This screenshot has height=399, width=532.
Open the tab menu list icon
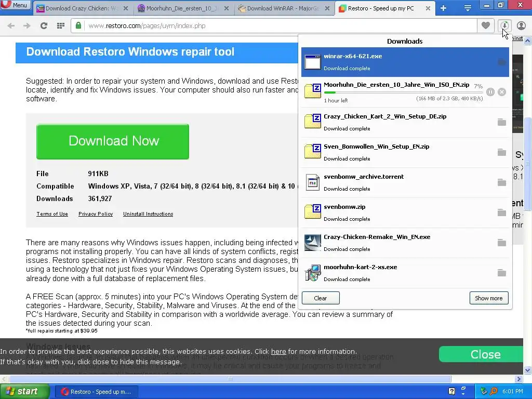click(468, 8)
